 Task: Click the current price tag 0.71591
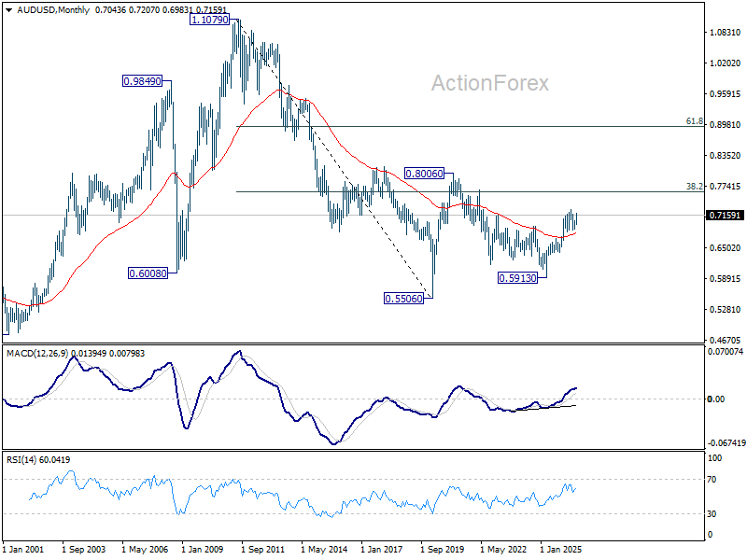[725, 216]
